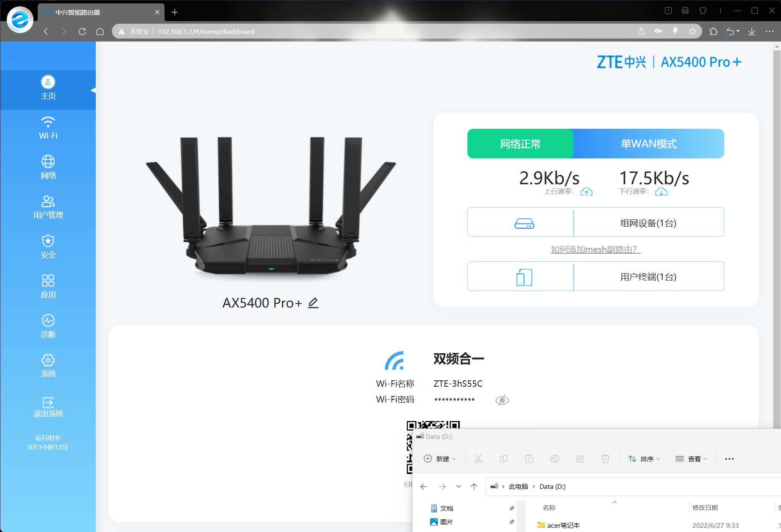Open 查看 view dropdown in Explorer

click(691, 459)
